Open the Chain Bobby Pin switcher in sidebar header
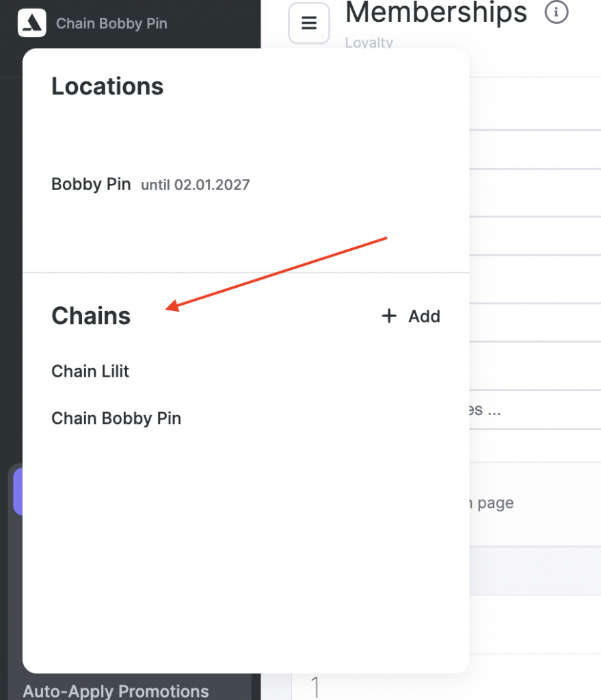The image size is (601, 700). coord(111,24)
